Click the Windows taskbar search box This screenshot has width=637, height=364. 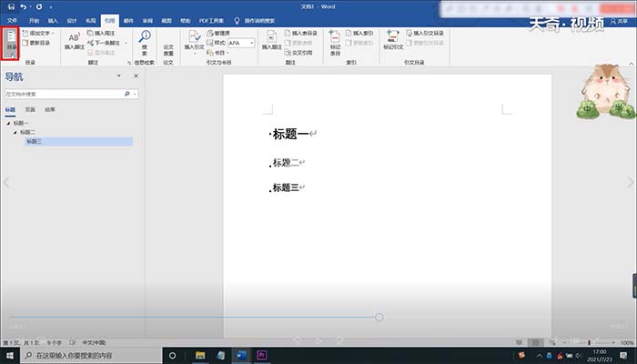click(x=91, y=356)
